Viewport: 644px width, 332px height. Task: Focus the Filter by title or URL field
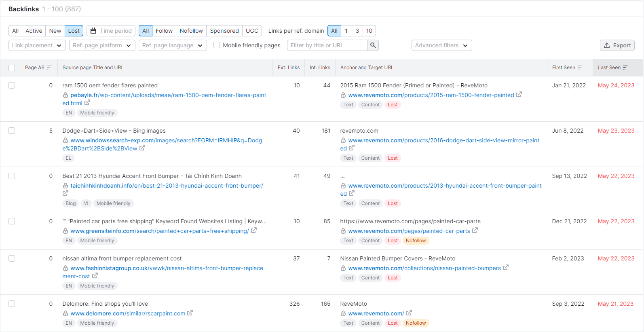(327, 45)
